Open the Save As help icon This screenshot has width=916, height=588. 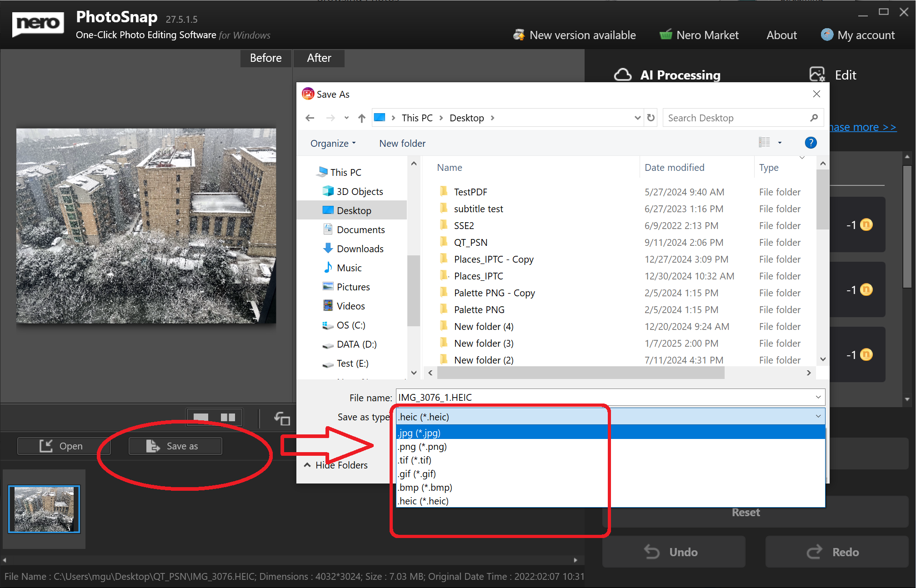(x=811, y=143)
